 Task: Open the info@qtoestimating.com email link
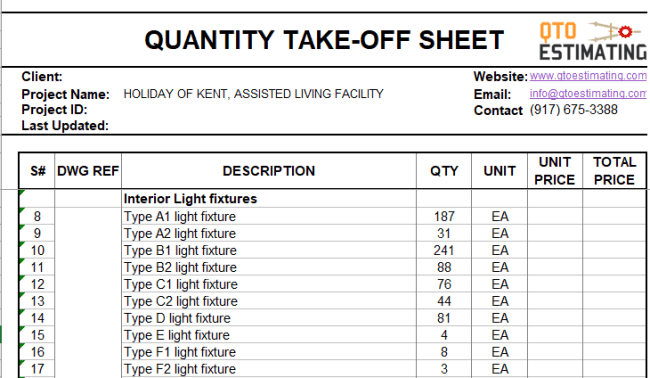(588, 94)
